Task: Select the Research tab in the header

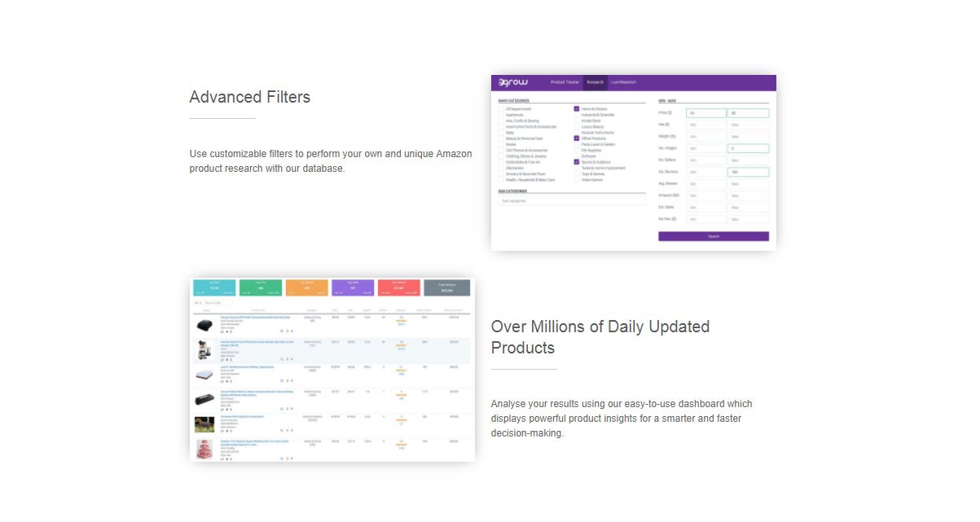Action: (595, 82)
